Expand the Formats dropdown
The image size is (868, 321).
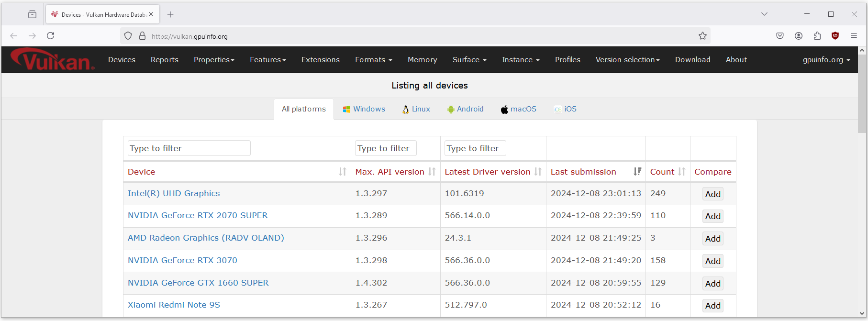tap(374, 60)
